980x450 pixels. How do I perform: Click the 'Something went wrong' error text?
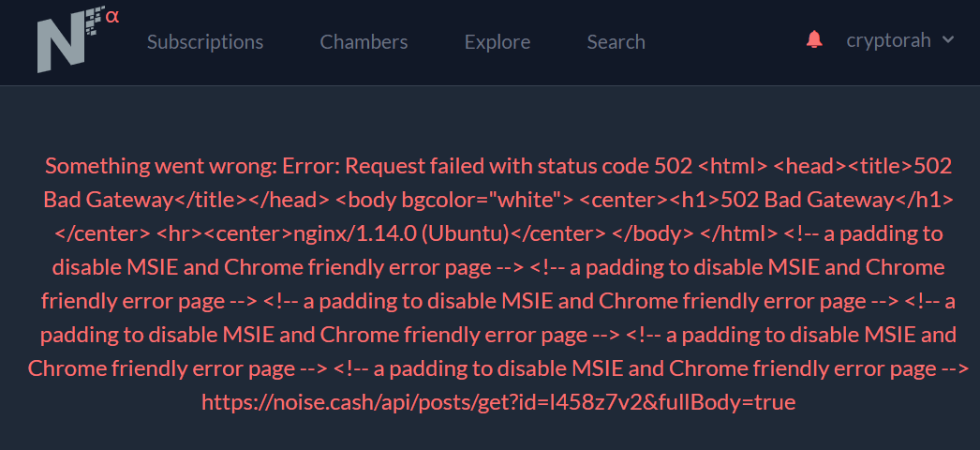[x=161, y=166]
